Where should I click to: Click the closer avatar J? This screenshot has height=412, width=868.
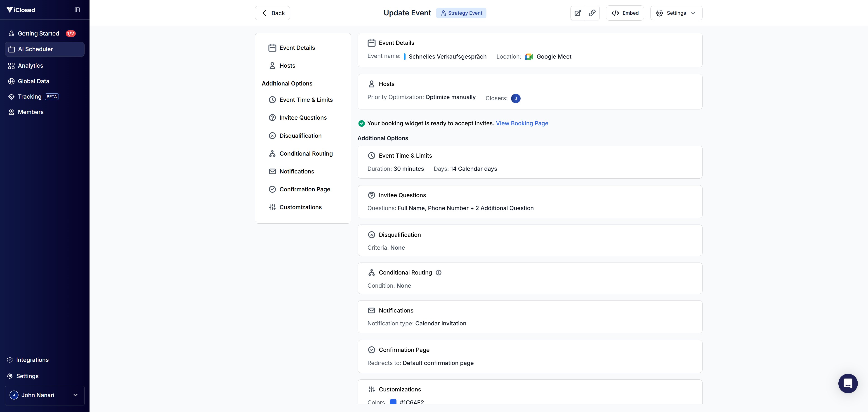[x=516, y=98]
